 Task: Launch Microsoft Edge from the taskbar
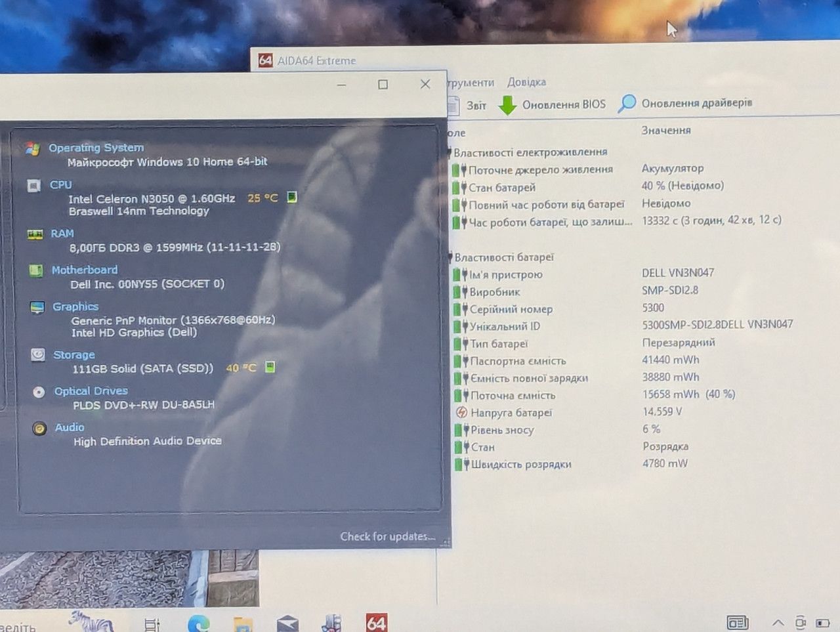click(199, 623)
